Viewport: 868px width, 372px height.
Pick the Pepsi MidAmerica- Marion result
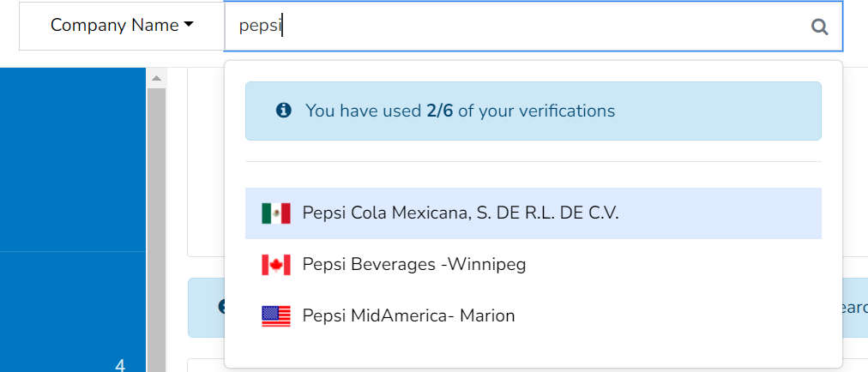409,316
